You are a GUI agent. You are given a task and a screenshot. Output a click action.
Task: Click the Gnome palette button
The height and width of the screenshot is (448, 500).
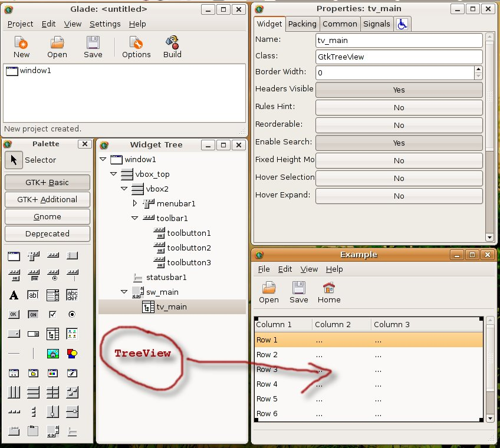47,216
